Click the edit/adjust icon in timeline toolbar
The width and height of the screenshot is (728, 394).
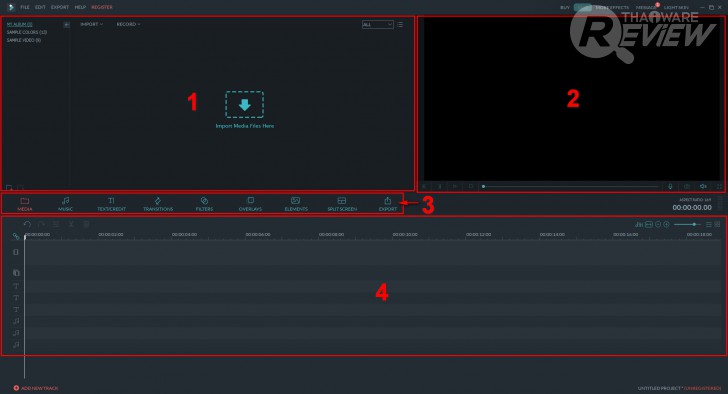56,224
